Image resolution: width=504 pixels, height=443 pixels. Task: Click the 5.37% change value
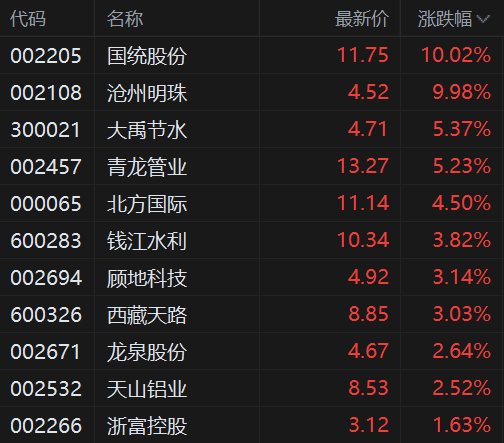tap(462, 129)
